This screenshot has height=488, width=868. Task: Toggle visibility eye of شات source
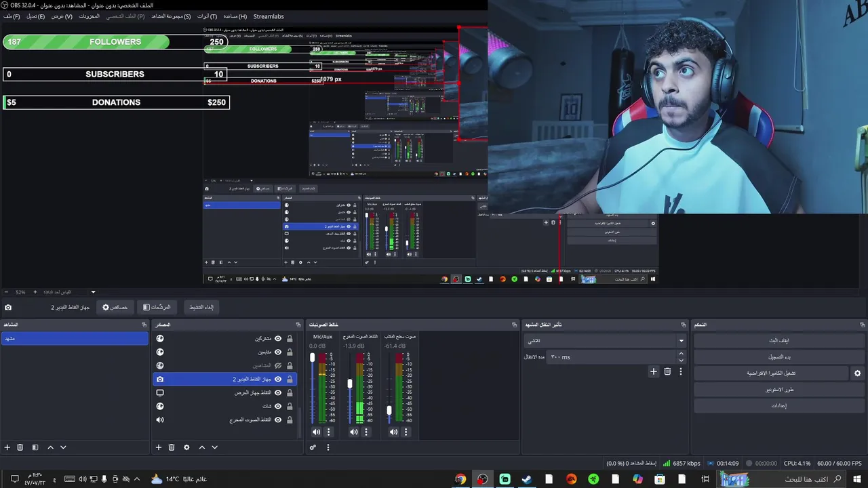click(x=278, y=406)
